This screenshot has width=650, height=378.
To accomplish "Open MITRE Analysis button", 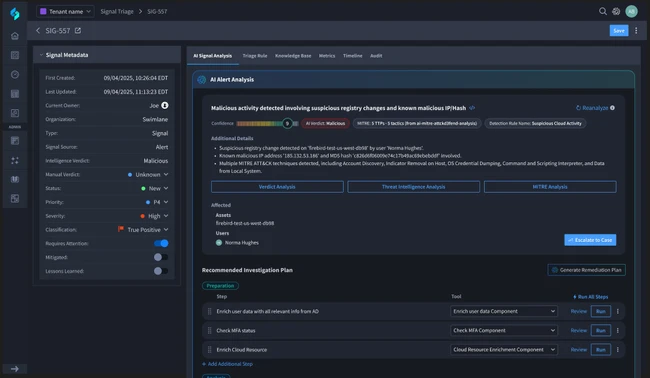I will pyautogui.click(x=550, y=187).
